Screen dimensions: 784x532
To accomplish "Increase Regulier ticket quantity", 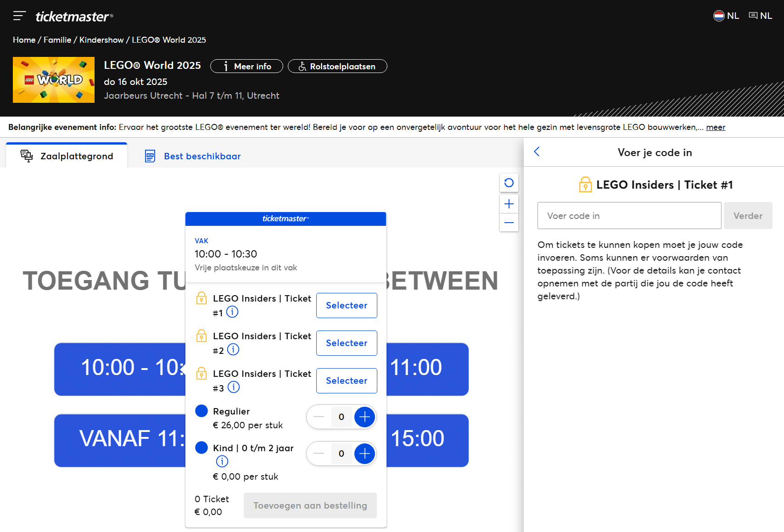I will 364,417.
